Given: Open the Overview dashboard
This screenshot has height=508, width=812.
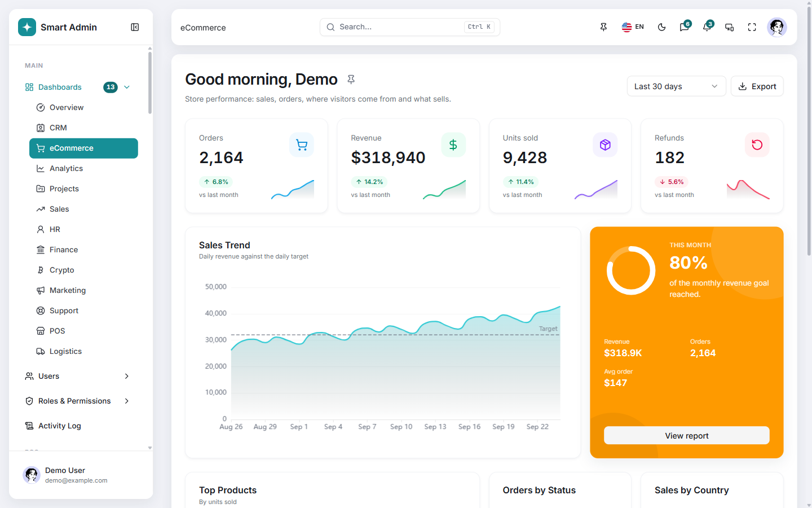Looking at the screenshot, I should click(83, 107).
